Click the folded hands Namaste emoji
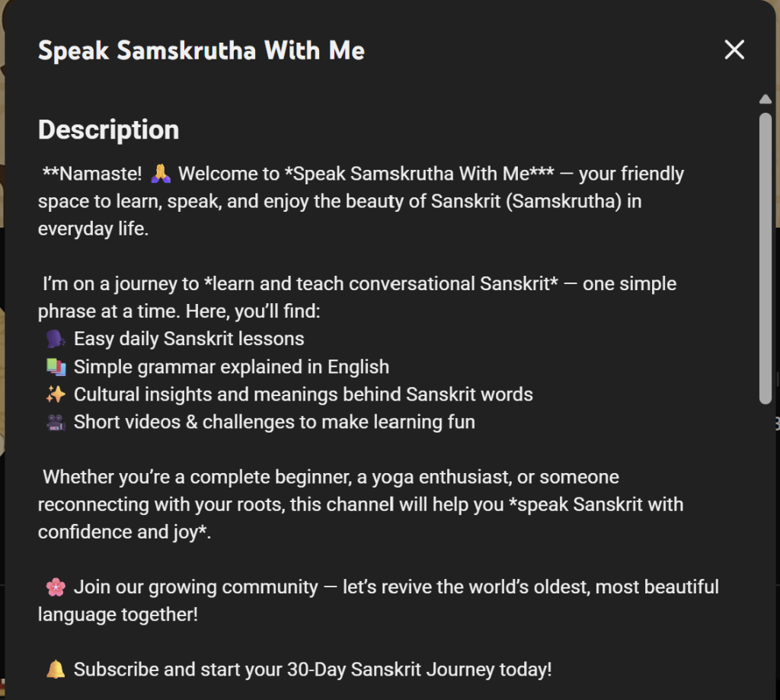Screen dimensions: 780x700 (160, 174)
